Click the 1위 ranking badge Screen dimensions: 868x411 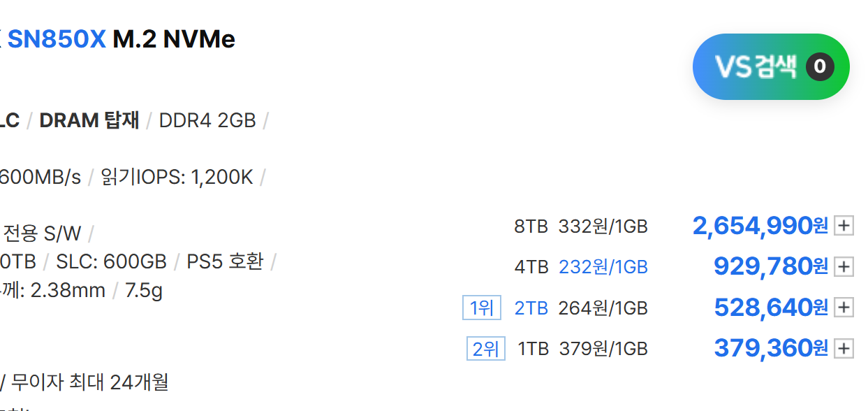[x=482, y=308]
